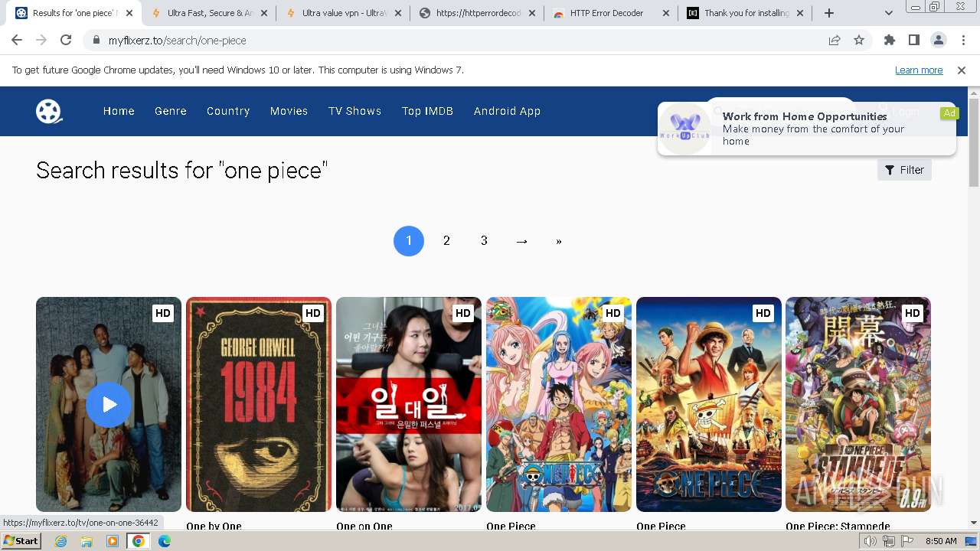The image size is (980, 551).
Task: Open a new browser tab
Action: [829, 13]
